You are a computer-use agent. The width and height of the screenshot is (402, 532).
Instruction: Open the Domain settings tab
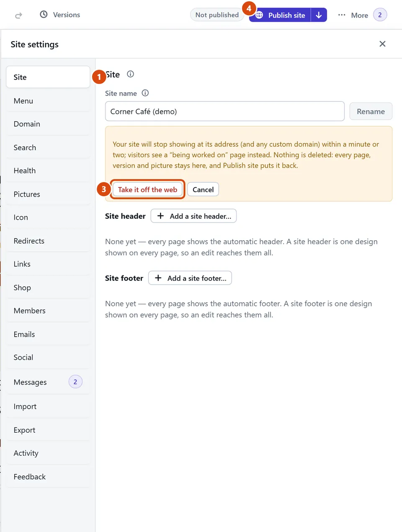[x=48, y=124]
